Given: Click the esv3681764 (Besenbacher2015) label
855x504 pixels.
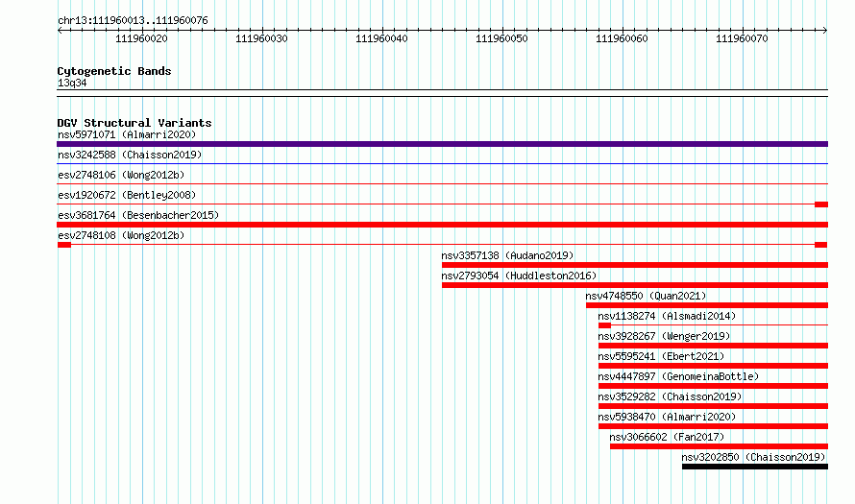Looking at the screenshot, I should pos(138,215).
